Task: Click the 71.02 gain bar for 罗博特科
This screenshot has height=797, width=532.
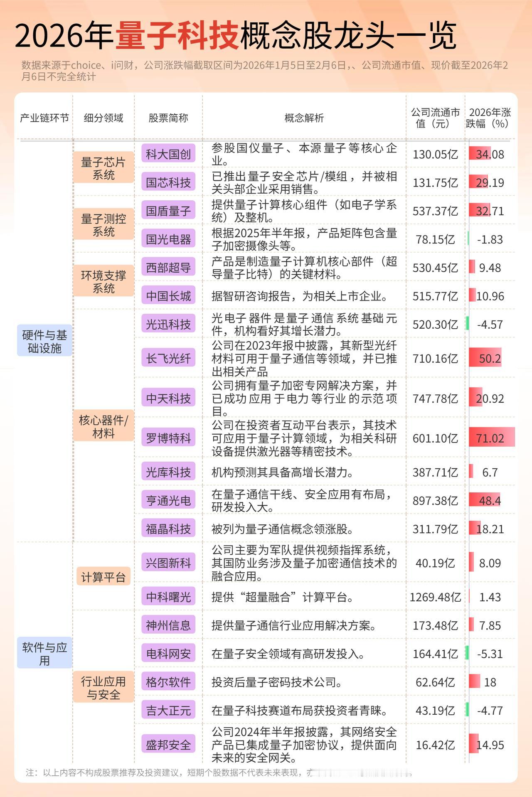Action: tap(492, 438)
